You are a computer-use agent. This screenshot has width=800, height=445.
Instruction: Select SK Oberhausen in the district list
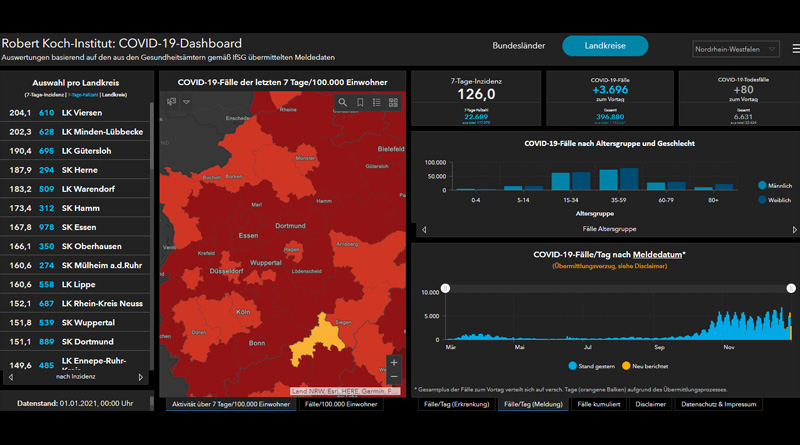(75, 246)
